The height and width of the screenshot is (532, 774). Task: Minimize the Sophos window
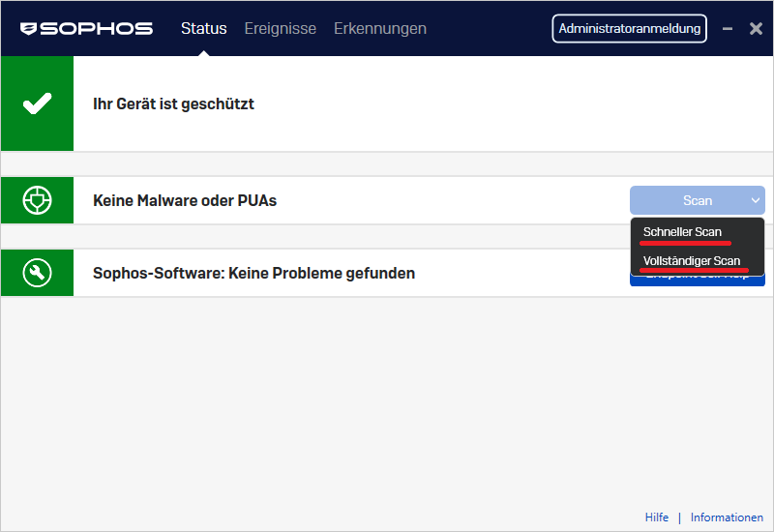coord(728,29)
